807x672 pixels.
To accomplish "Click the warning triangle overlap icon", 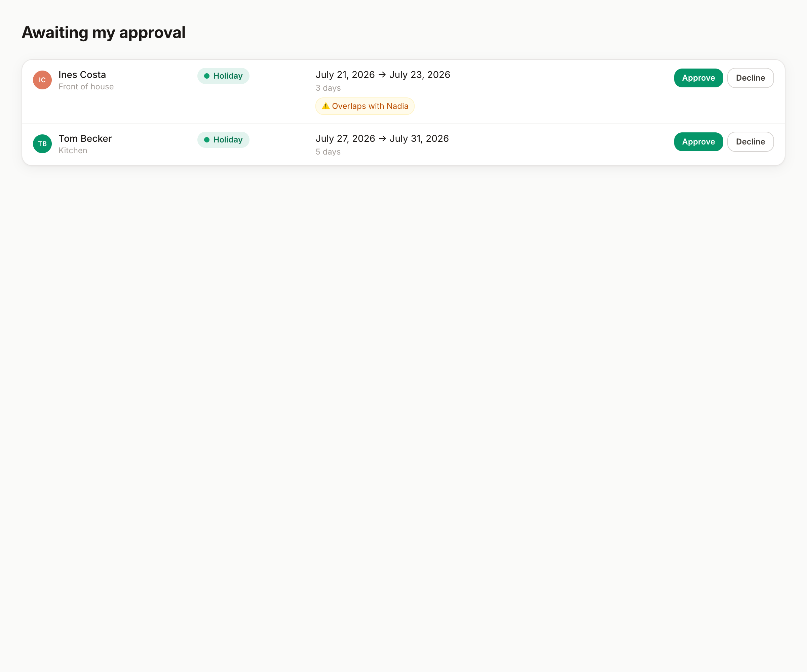I will [325, 106].
